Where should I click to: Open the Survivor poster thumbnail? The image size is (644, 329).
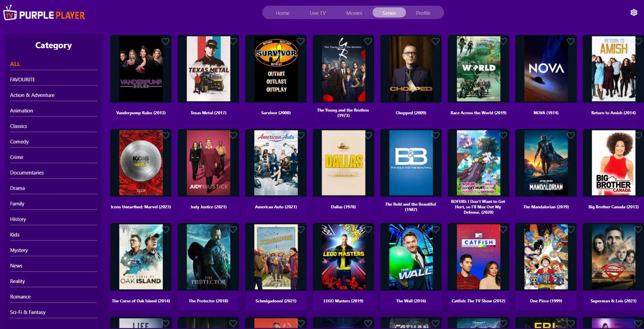pyautogui.click(x=276, y=69)
